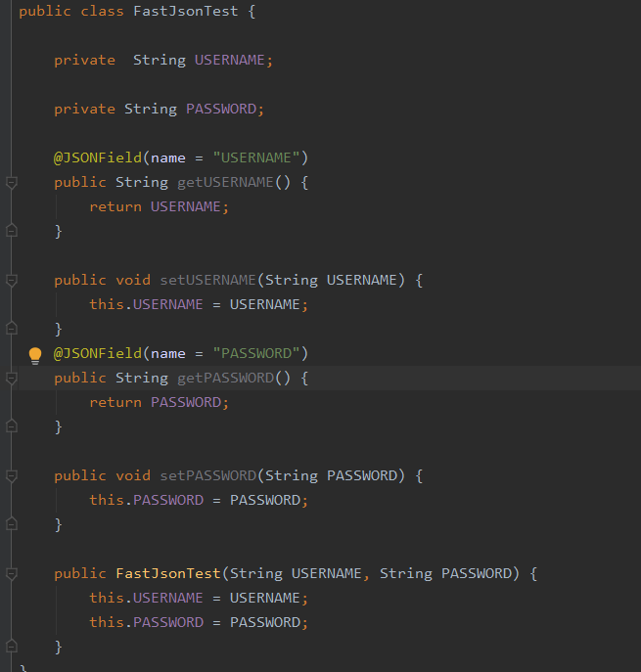This screenshot has height=672, width=641.
Task: Click the 'void' keyword of setUSERNAME
Action: click(x=133, y=281)
